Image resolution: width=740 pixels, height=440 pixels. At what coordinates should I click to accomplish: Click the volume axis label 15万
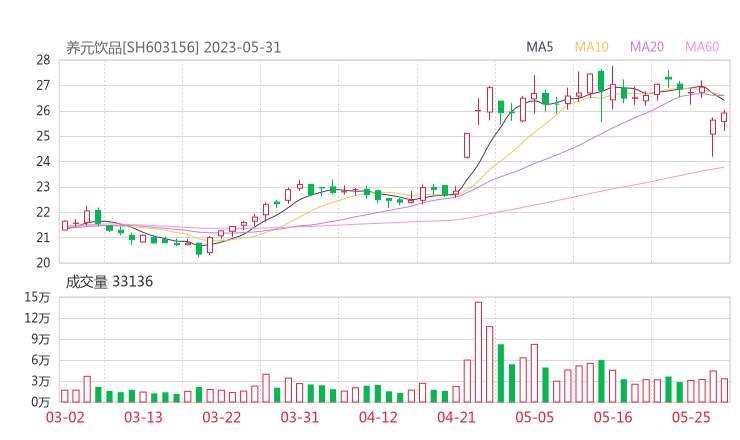click(x=38, y=297)
